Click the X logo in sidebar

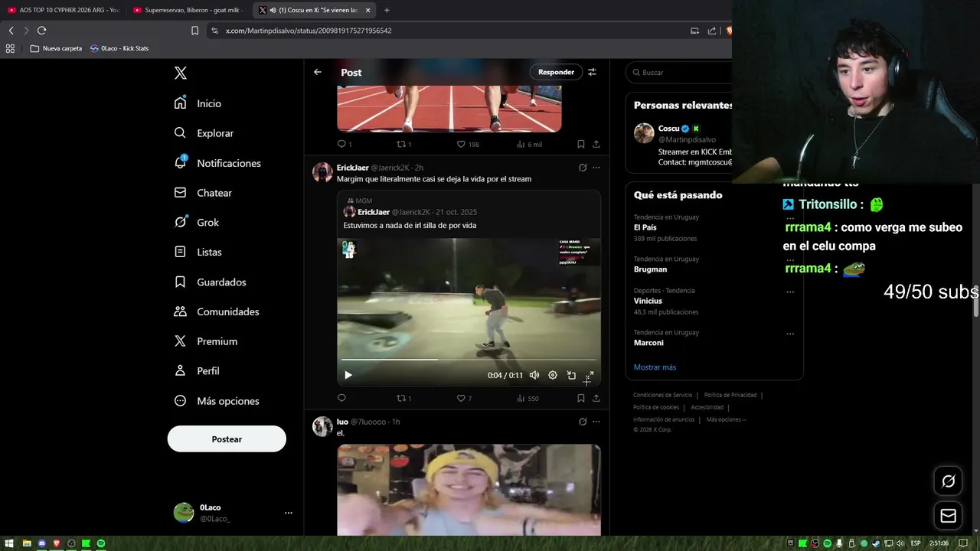[181, 73]
